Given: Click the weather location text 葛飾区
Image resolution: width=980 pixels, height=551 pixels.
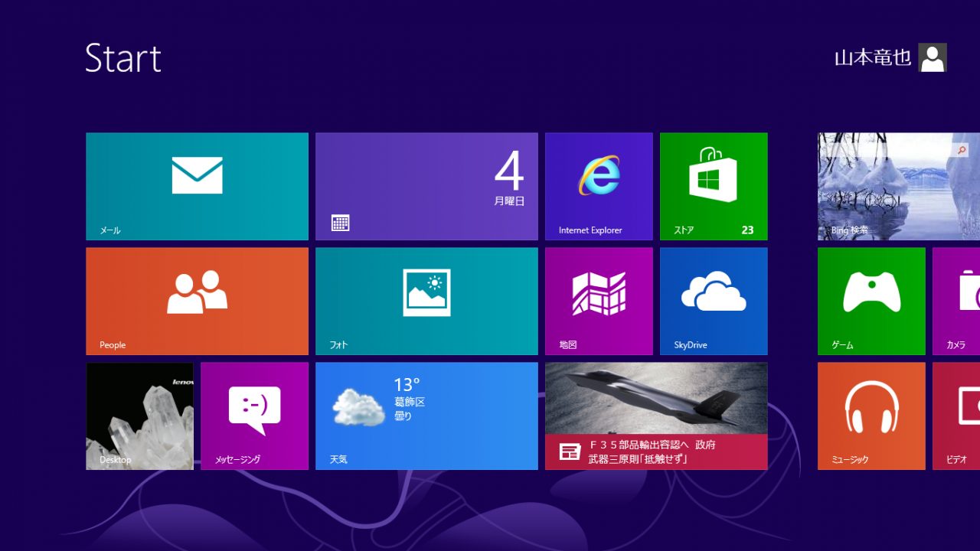Looking at the screenshot, I should click(x=410, y=402).
